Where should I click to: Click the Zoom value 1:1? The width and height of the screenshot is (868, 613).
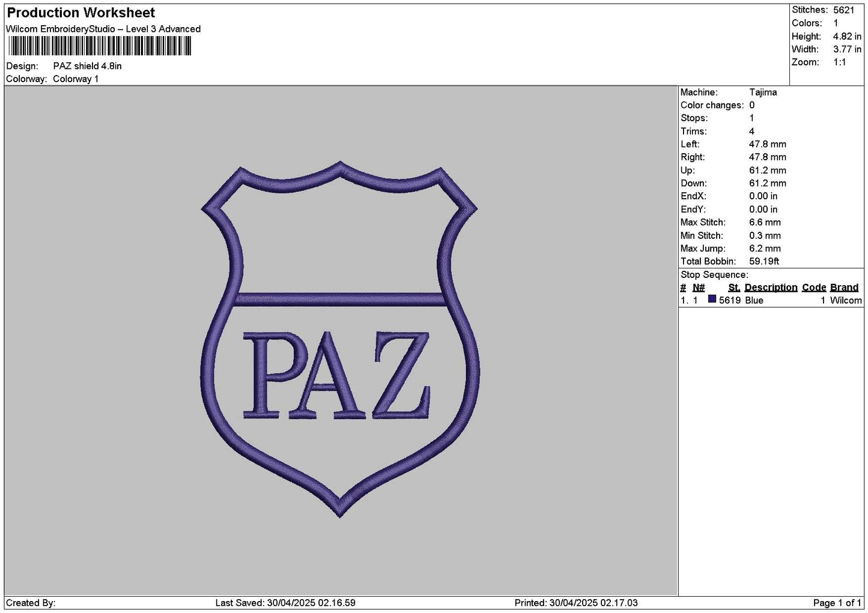839,62
